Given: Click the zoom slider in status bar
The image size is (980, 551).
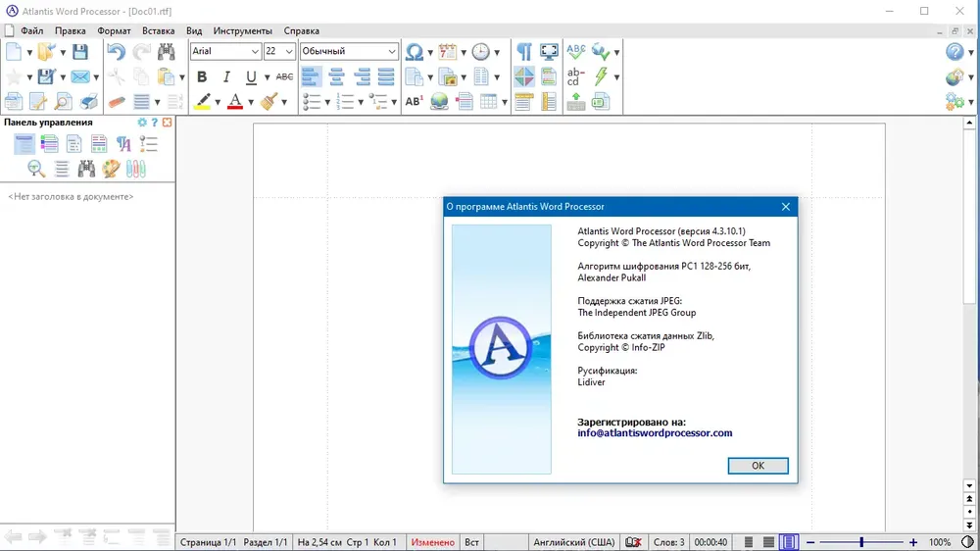Looking at the screenshot, I should click(861, 542).
